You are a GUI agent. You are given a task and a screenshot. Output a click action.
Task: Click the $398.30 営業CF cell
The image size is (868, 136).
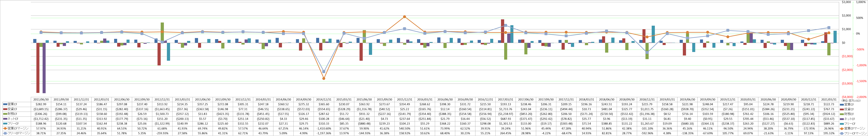pos(445,104)
